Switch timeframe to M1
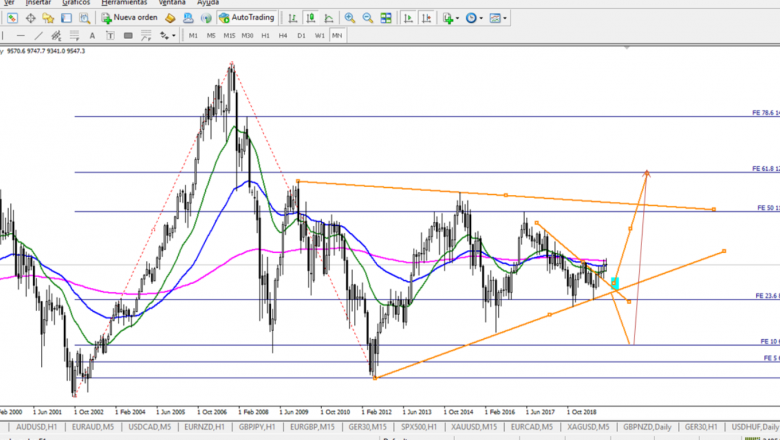This screenshot has width=780, height=440. (x=193, y=36)
